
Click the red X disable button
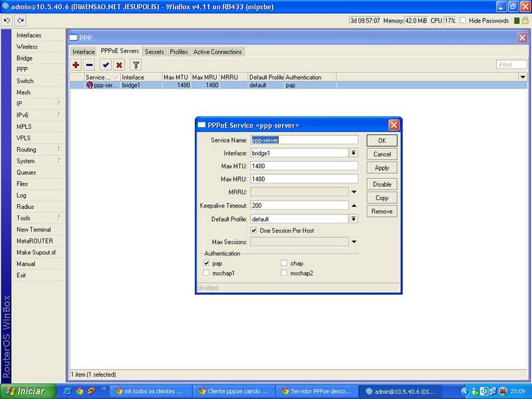119,65
